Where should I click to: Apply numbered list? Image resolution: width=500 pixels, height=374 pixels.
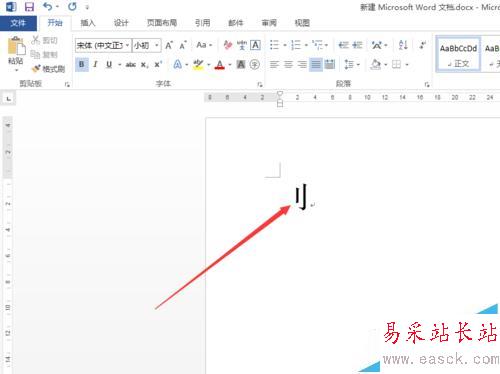coord(296,45)
